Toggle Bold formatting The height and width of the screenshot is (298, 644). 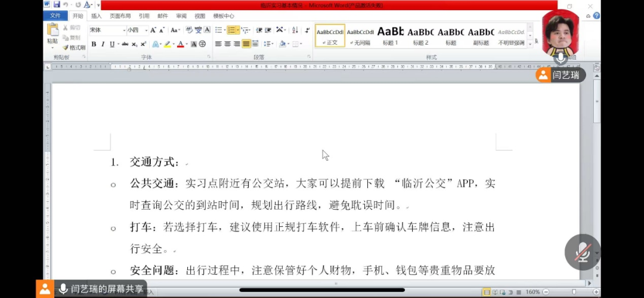click(94, 44)
